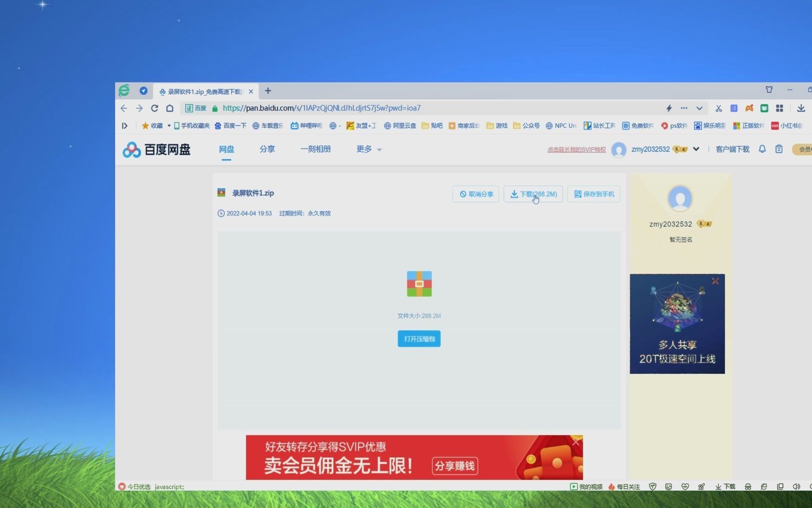Viewport: 812px width, 508px height.
Task: Open the 手机收藏夹 bookmark
Action: (192, 126)
